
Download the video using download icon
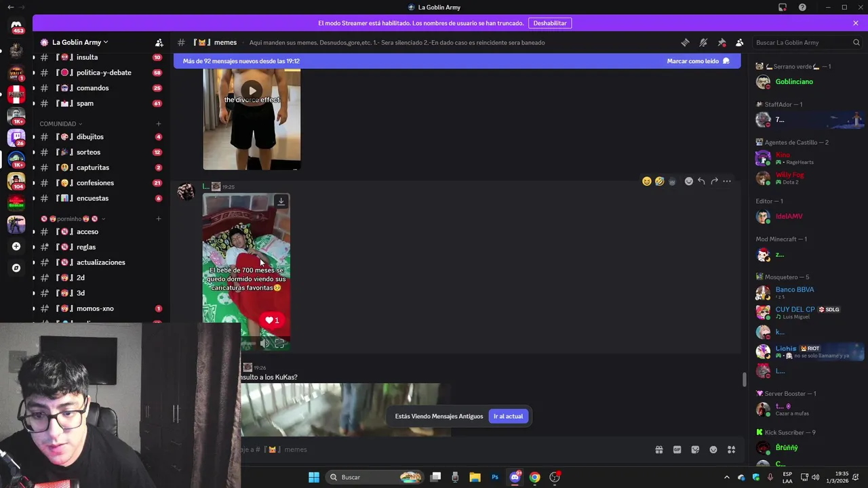[x=281, y=201]
